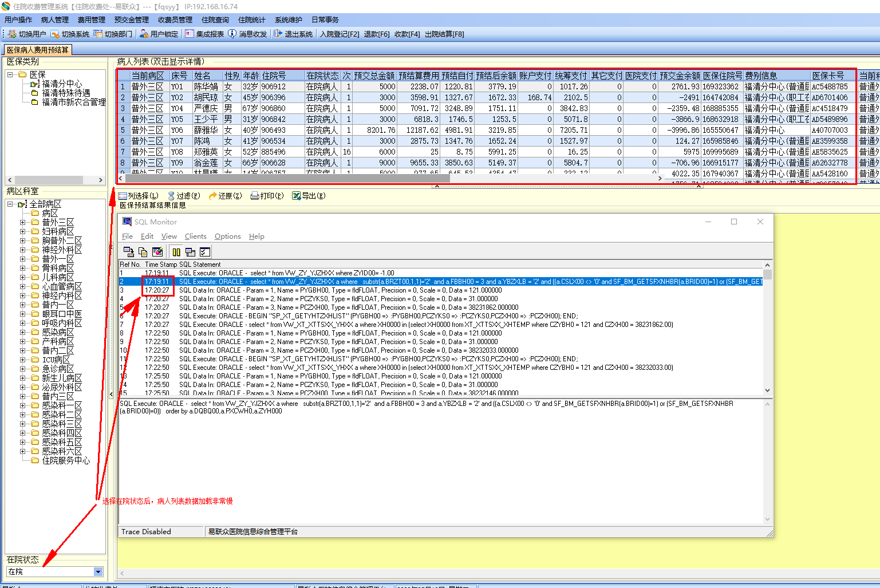Expand the 妇科病区 ward node

(23, 231)
